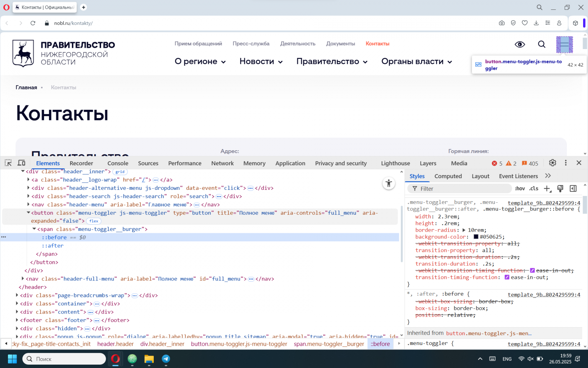Open the DevTools settings gear
588x368 pixels.
click(552, 163)
